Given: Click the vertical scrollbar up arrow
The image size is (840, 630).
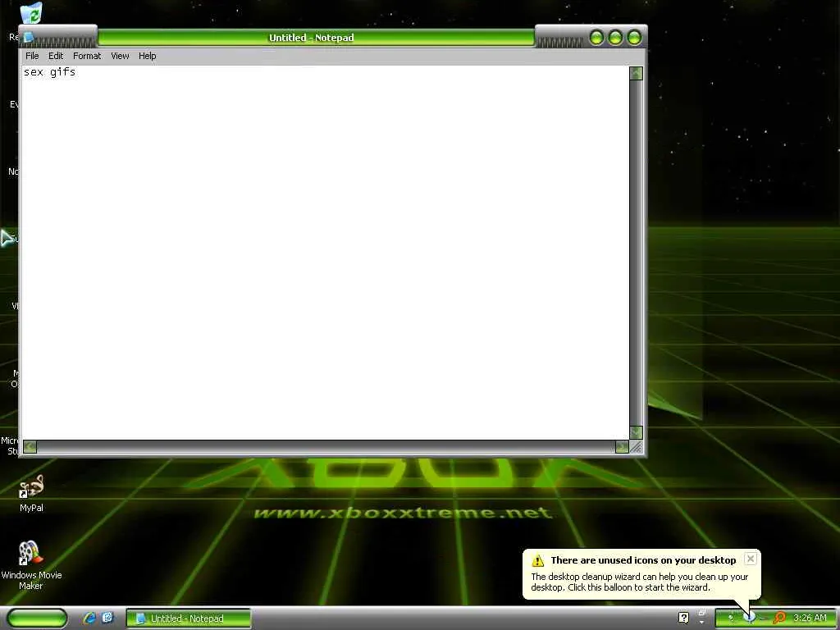Looking at the screenshot, I should [x=636, y=73].
